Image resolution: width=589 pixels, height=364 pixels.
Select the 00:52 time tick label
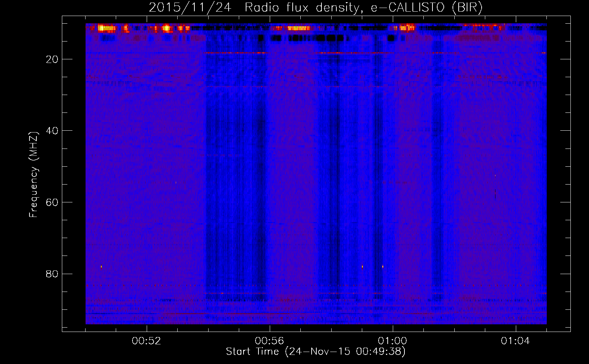pos(147,341)
